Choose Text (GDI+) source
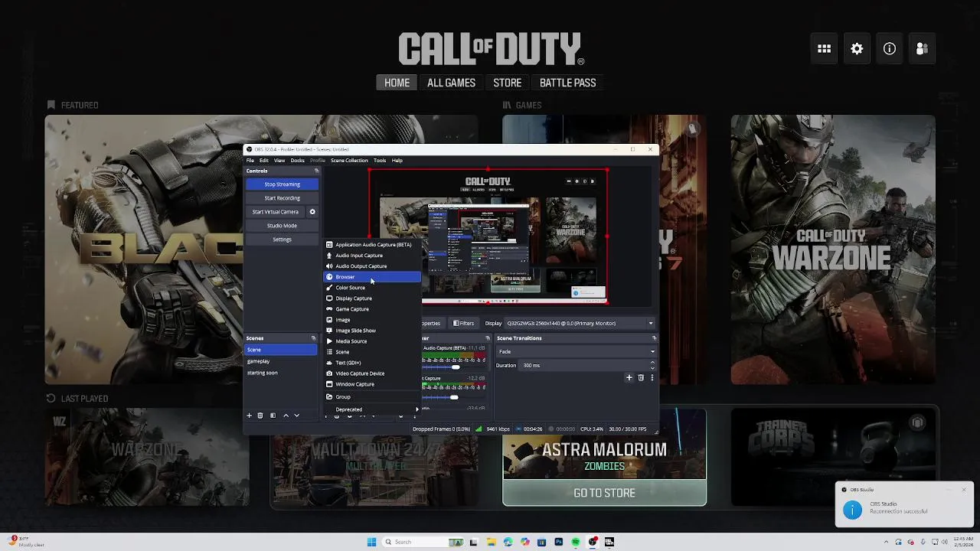The image size is (980, 551). (373, 363)
